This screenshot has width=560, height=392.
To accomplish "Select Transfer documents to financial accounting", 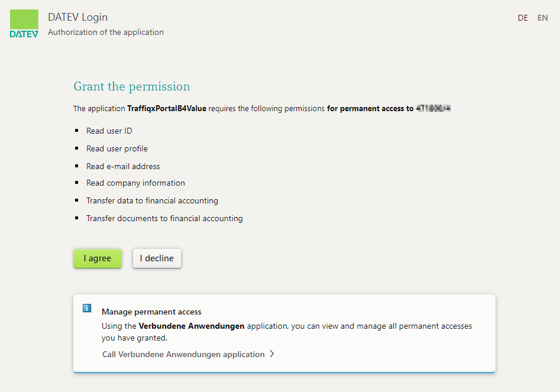I will tap(164, 218).
